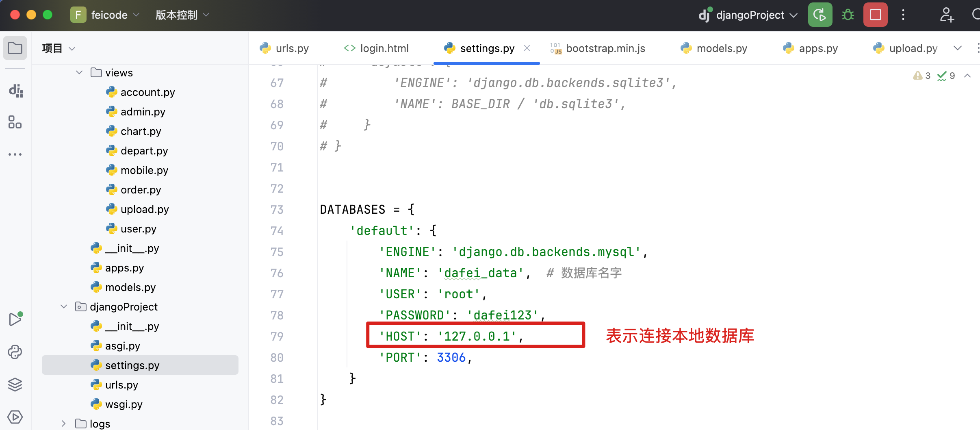Open the Python Console
The image size is (980, 430).
click(15, 352)
